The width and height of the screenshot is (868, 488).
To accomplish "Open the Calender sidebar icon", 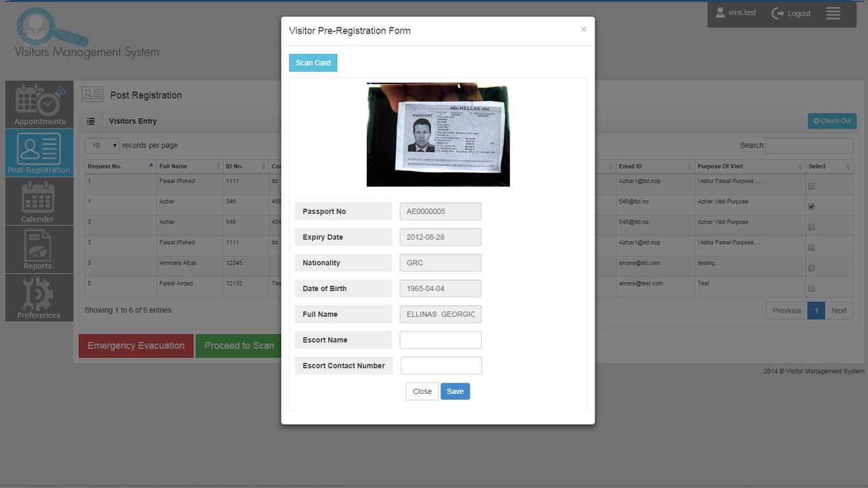I will (x=39, y=201).
